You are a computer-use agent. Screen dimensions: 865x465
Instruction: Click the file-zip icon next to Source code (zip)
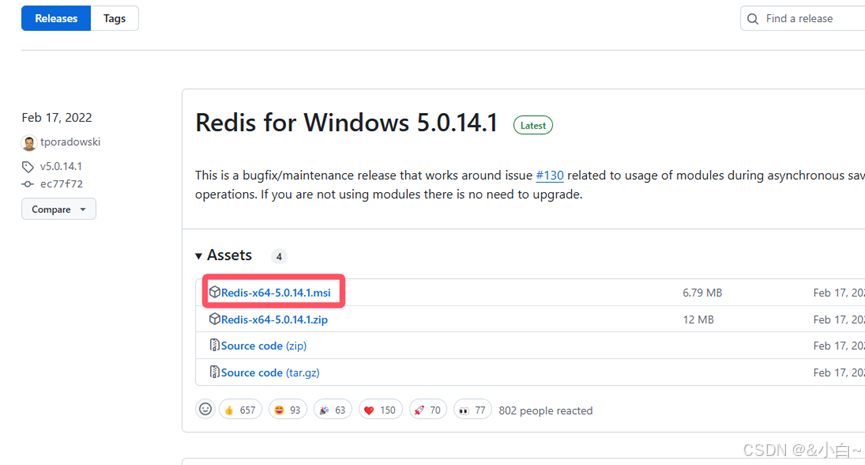point(215,345)
